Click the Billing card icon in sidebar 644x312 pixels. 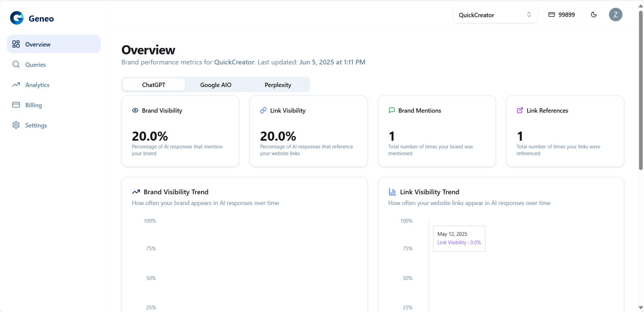pyautogui.click(x=16, y=105)
